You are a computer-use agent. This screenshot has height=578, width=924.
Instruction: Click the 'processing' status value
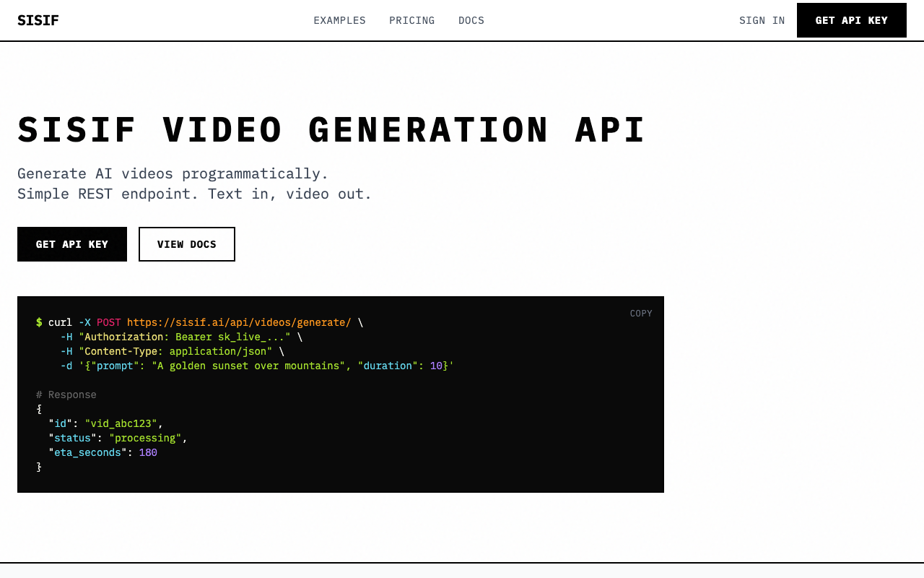coord(145,438)
